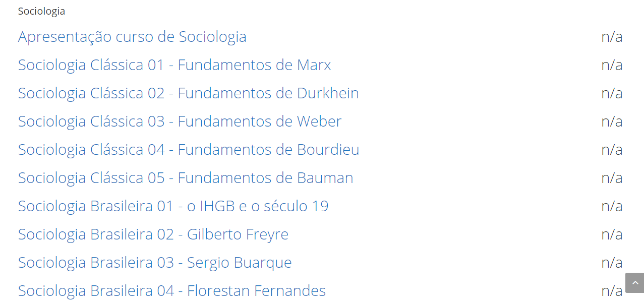
Task: Click n/a value beside Apresentação curso
Action: click(612, 37)
